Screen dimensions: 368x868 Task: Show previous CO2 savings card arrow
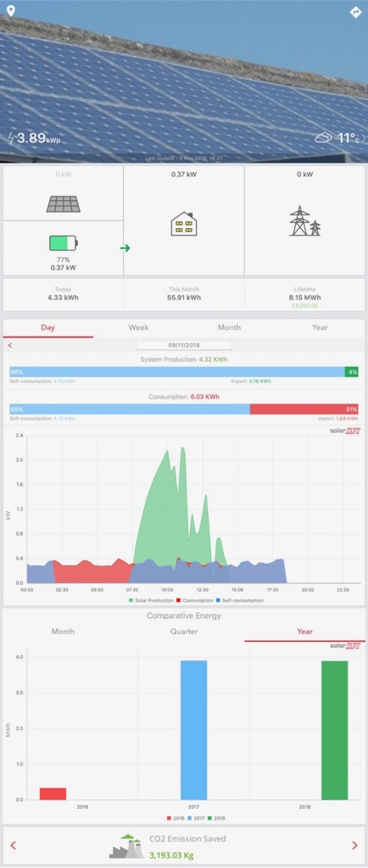[x=14, y=845]
